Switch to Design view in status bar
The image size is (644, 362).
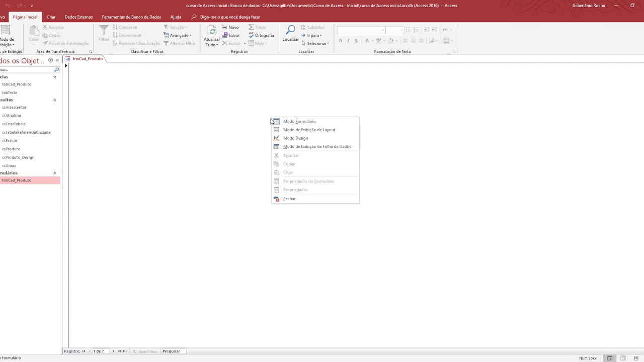point(636,358)
